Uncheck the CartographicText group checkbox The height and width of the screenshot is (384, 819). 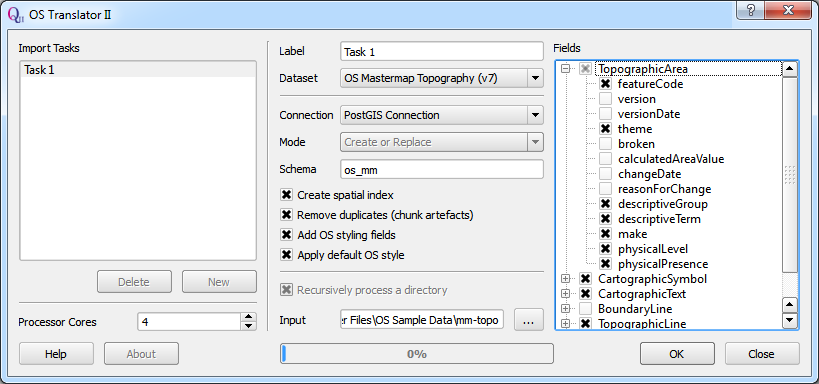point(586,294)
